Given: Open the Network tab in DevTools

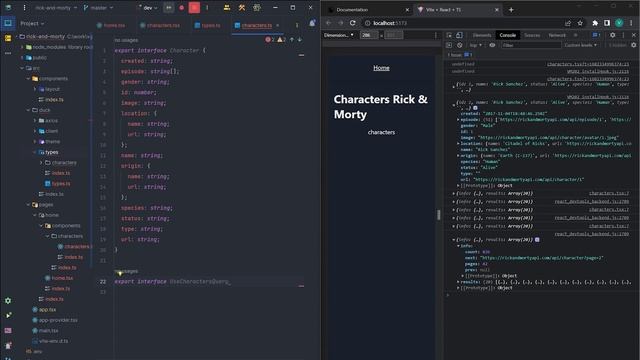Looking at the screenshot, I should [x=557, y=35].
